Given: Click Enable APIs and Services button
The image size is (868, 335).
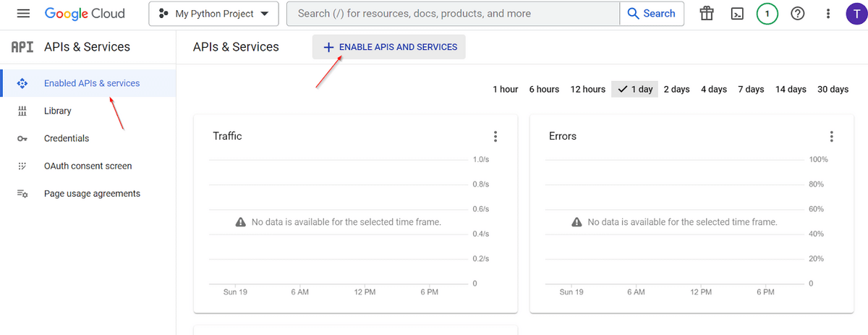Looking at the screenshot, I should (389, 47).
